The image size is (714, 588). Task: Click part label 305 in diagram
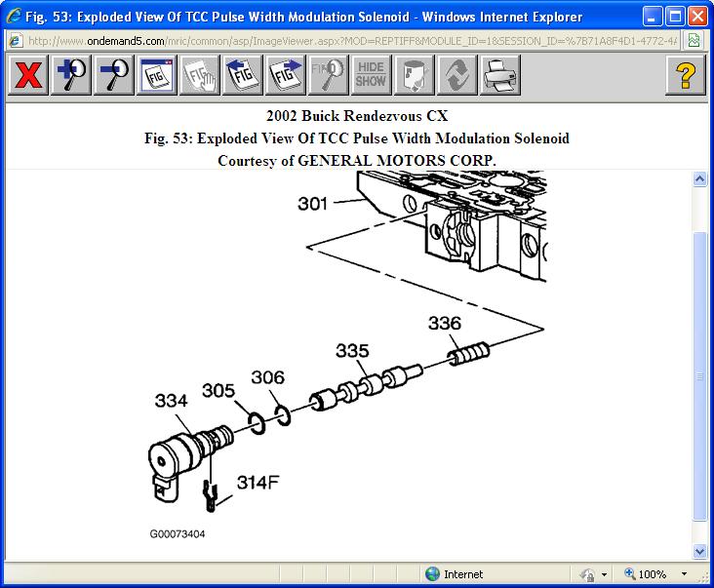coord(218,390)
